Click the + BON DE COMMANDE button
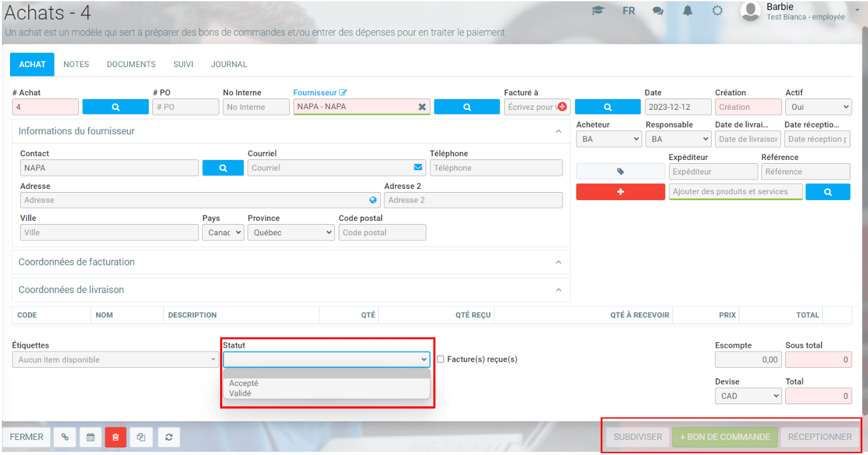 [724, 437]
